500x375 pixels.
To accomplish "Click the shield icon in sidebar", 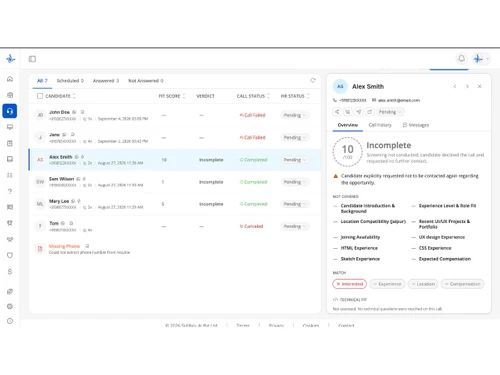I will 10,255.
